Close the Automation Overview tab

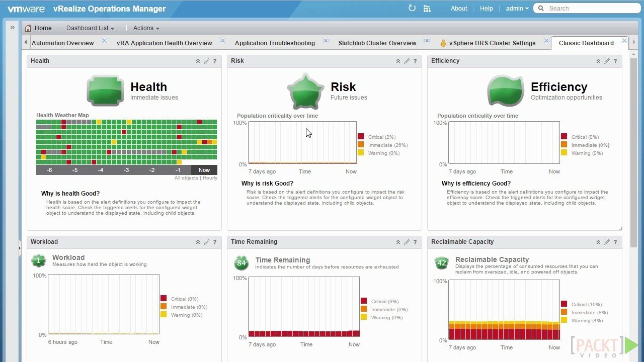104,41
